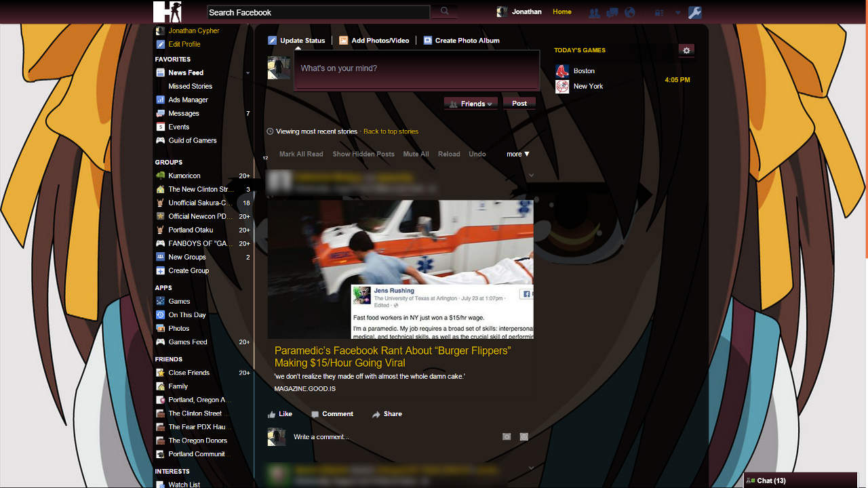Click Show Hidden Posts
The width and height of the screenshot is (868, 488).
point(363,154)
